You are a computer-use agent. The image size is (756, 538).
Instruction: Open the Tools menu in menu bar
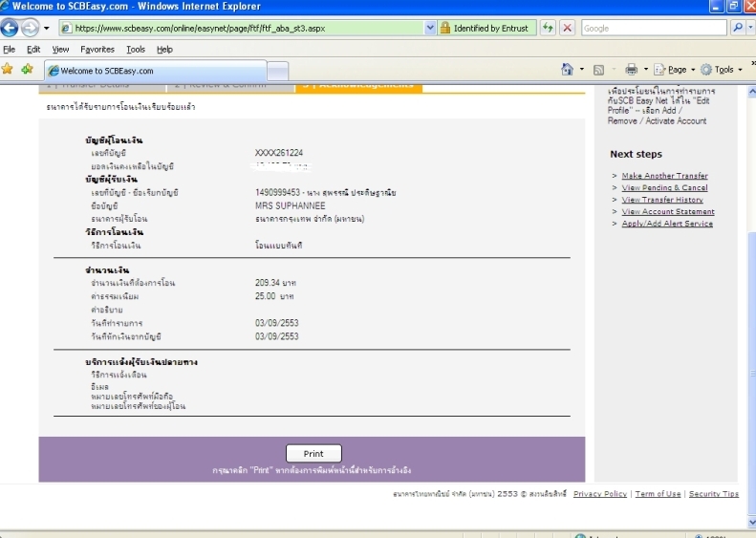point(136,49)
